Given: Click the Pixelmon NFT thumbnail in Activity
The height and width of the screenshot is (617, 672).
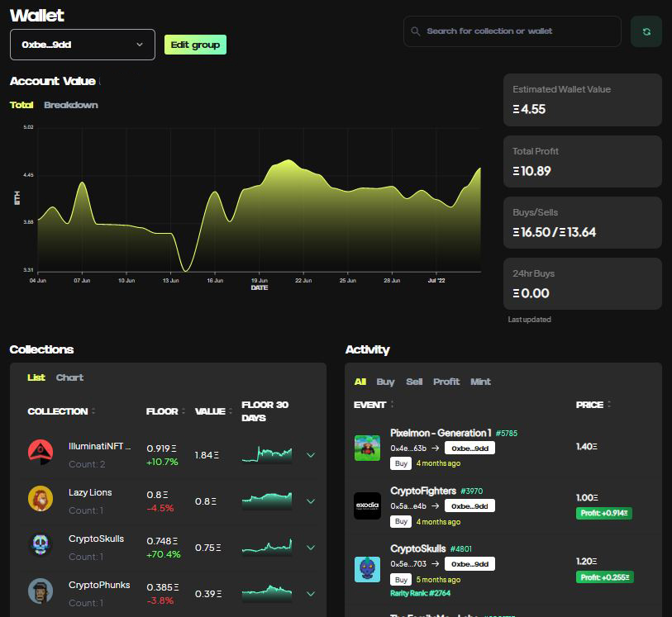Looking at the screenshot, I should pos(367,447).
